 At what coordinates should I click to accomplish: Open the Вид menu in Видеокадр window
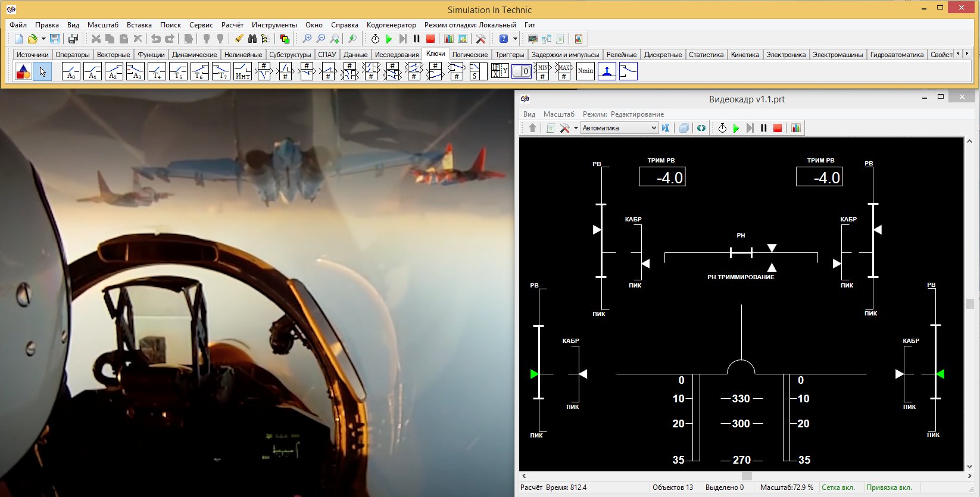click(529, 114)
